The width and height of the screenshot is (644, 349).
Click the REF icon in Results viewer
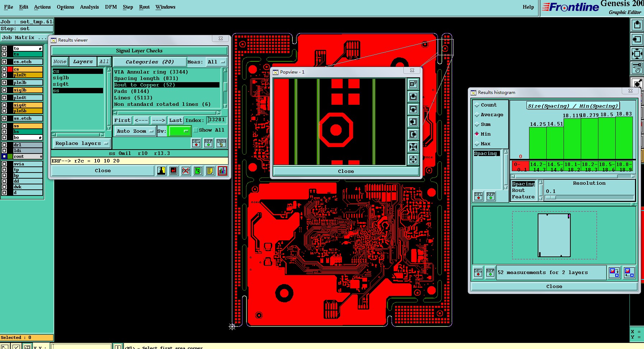(208, 143)
